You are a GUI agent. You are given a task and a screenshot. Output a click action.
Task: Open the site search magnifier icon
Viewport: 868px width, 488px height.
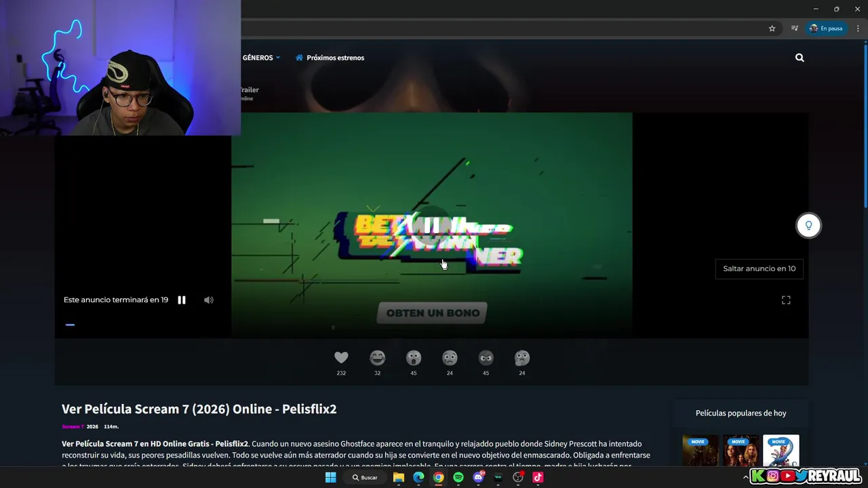pyautogui.click(x=800, y=58)
